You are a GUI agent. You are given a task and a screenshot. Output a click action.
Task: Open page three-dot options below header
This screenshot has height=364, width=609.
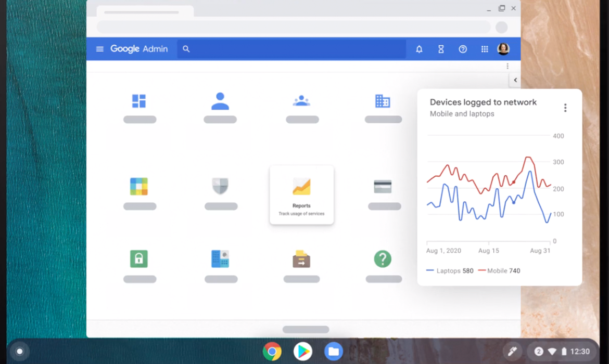coord(508,67)
